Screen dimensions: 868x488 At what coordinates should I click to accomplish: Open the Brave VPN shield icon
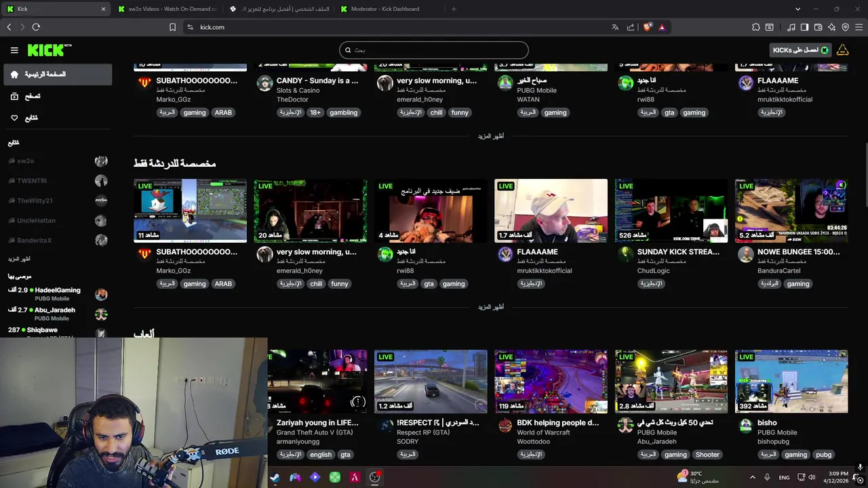coord(845,27)
